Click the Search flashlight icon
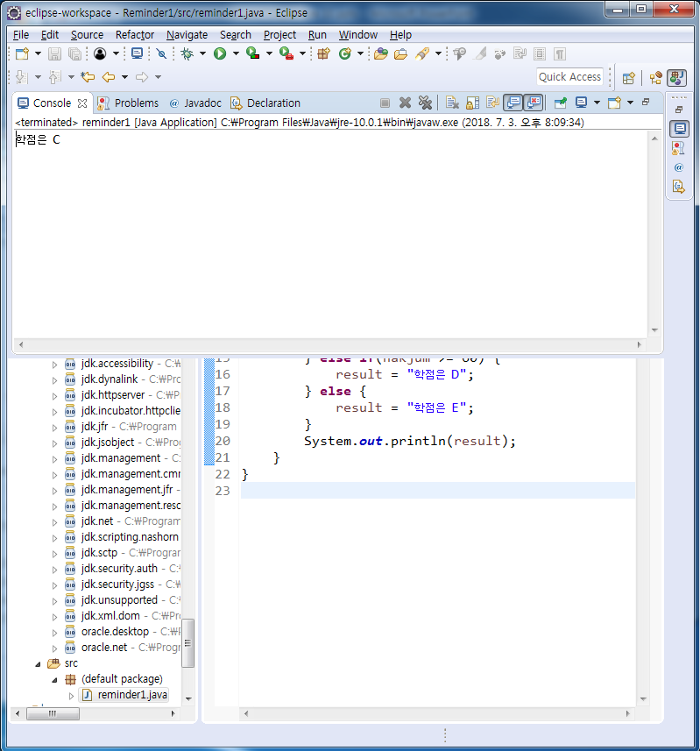The height and width of the screenshot is (751, 700). (422, 53)
